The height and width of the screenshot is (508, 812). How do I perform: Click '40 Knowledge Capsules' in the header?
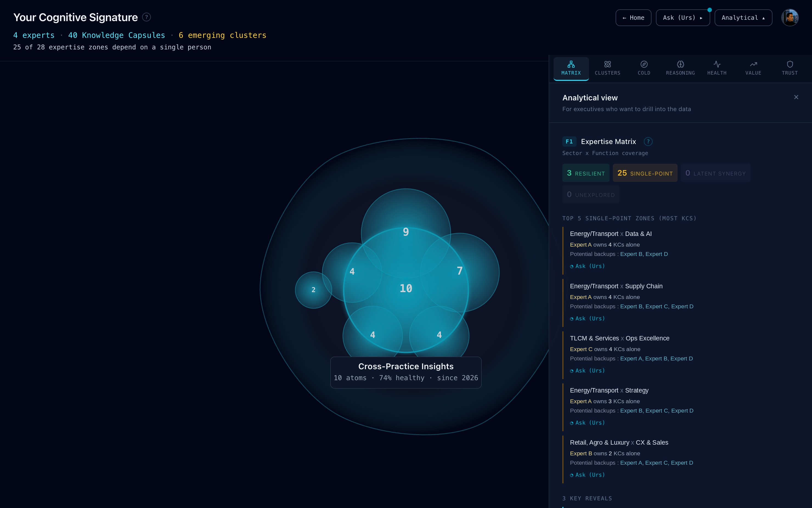tap(117, 35)
